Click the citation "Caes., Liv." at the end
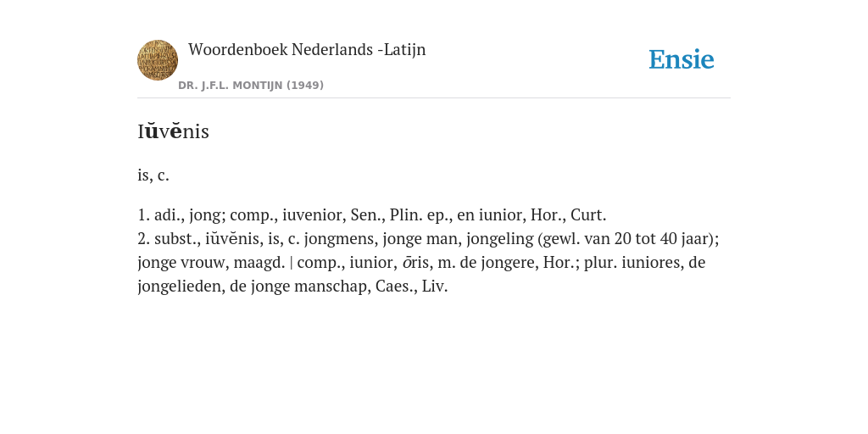Image resolution: width=868 pixels, height=434 pixels. click(411, 287)
